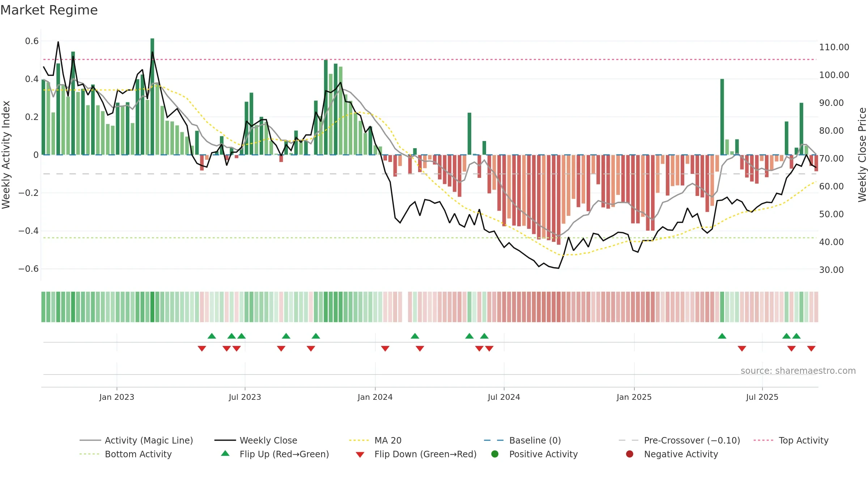Toggle the MA 20 legend entry
This screenshot has width=868, height=488.
pyautogui.click(x=375, y=440)
